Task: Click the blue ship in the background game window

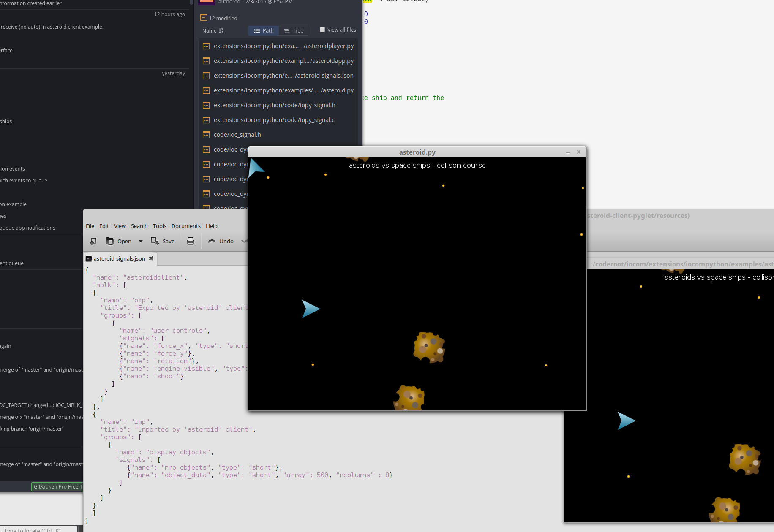Action: pos(626,421)
